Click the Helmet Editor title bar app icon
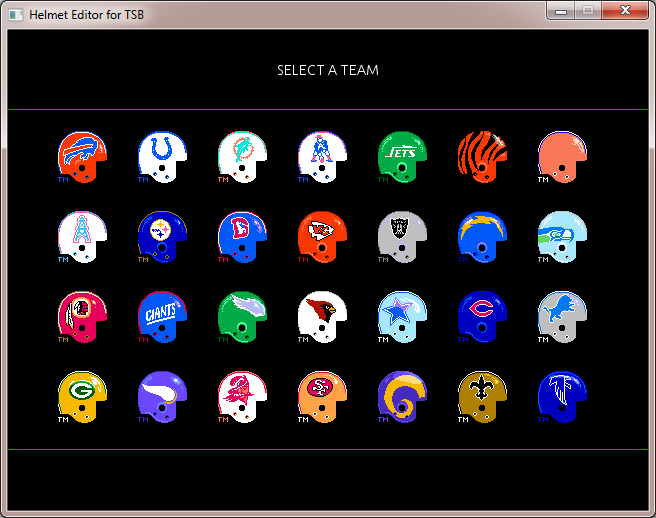This screenshot has height=518, width=656. pos(16,15)
